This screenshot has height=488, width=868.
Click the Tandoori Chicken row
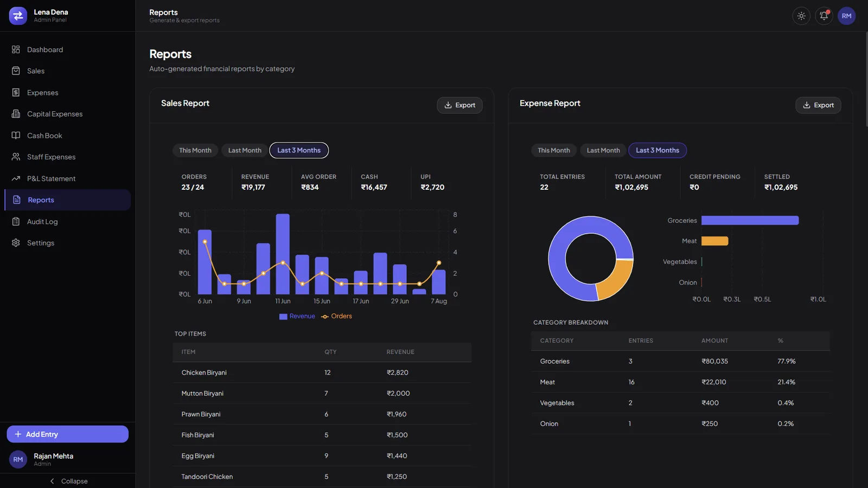click(322, 477)
